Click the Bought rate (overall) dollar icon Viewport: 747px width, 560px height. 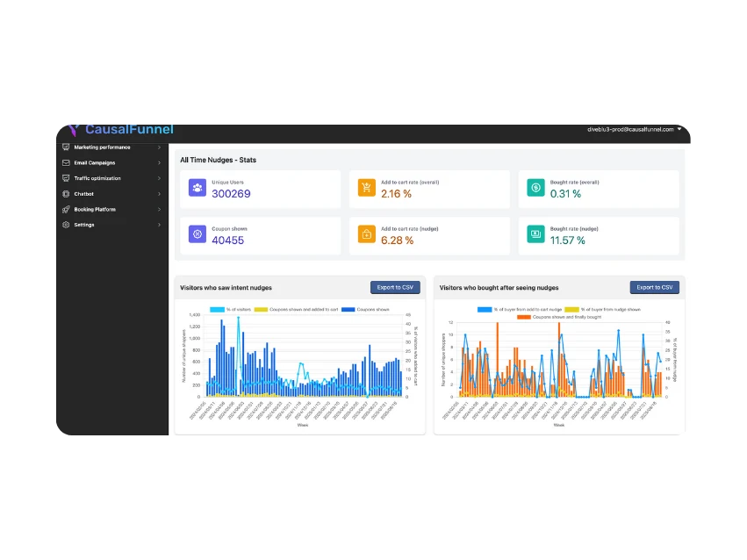(535, 189)
